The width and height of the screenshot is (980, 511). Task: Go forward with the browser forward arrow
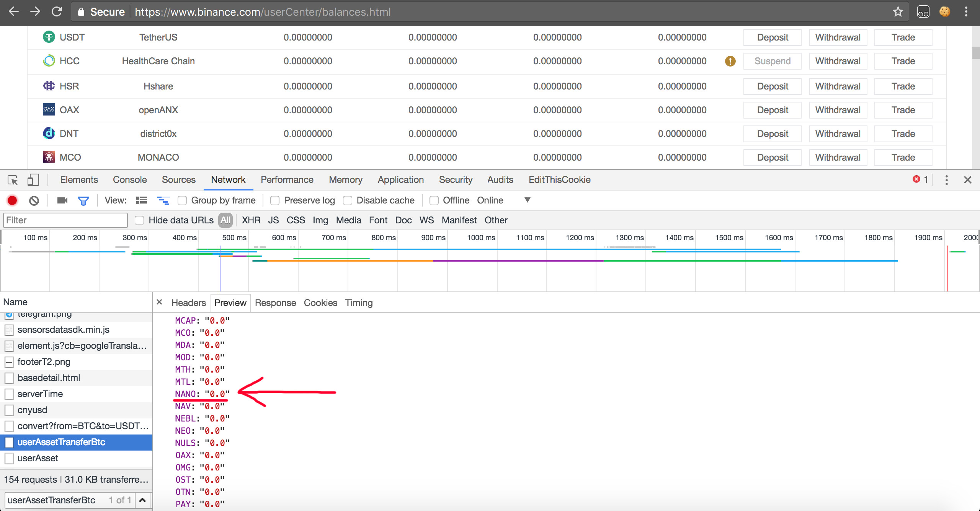(35, 12)
